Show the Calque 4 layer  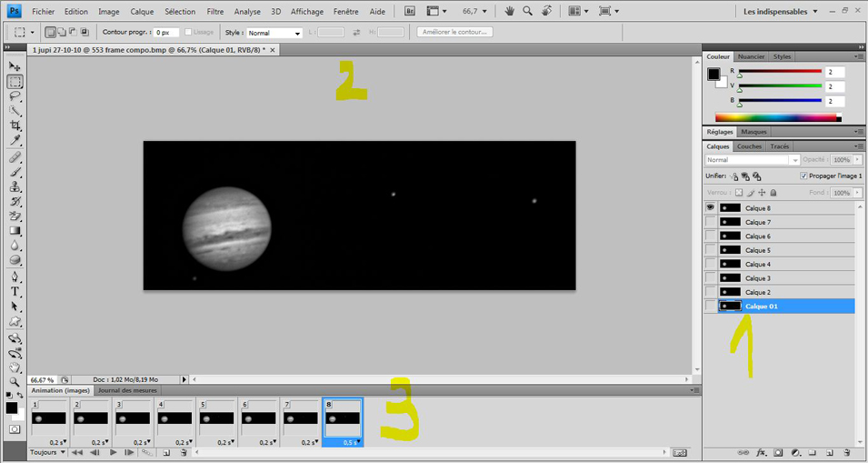tap(710, 264)
